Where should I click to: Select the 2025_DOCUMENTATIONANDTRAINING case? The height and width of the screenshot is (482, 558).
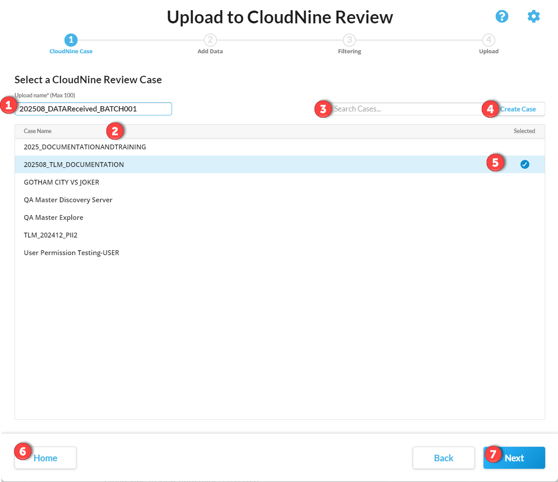(280, 147)
